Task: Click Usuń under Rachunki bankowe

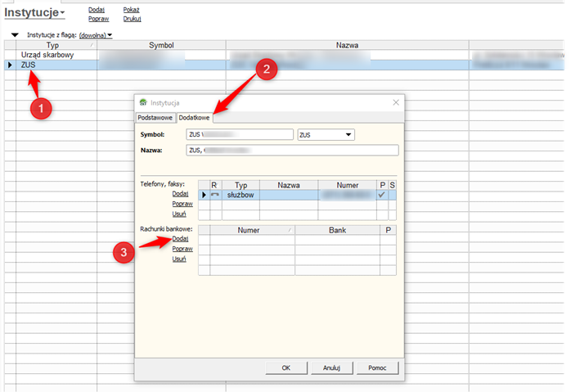Action: point(179,259)
